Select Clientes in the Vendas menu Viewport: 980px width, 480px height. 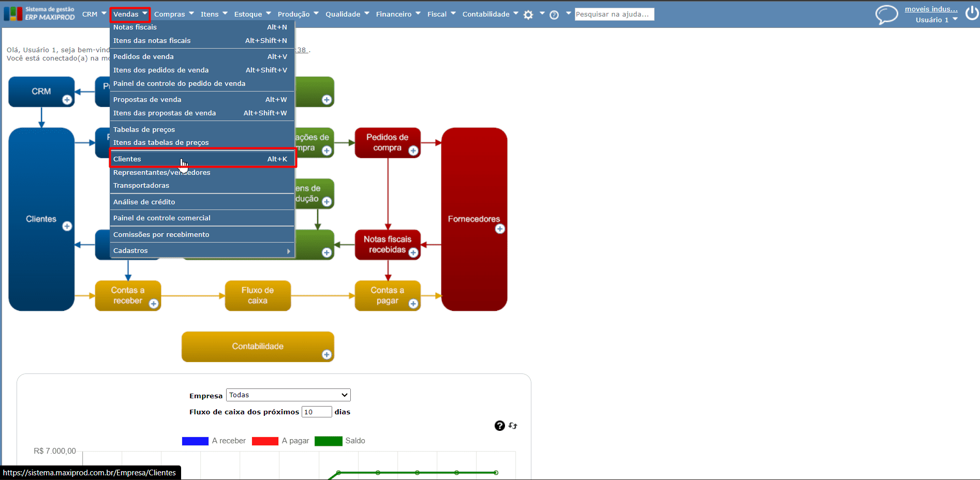(202, 159)
